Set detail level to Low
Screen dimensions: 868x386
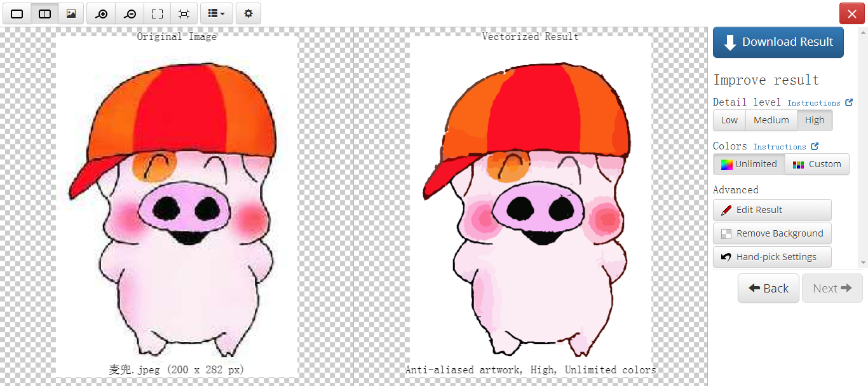tap(729, 120)
